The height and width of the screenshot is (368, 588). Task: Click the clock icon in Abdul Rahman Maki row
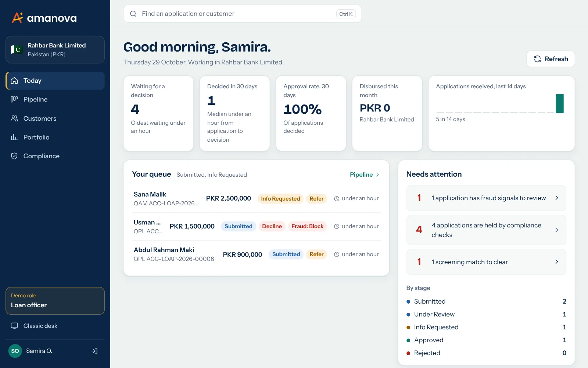click(x=337, y=254)
